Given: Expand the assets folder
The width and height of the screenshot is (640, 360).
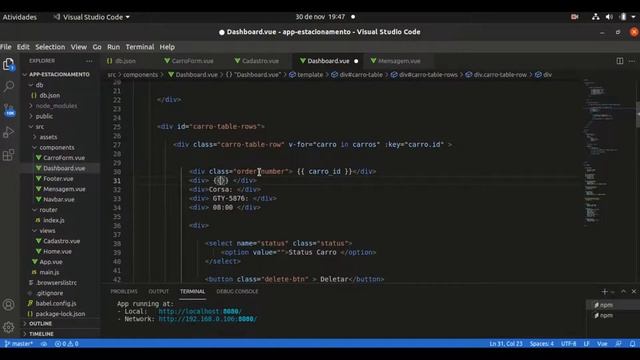Looking at the screenshot, I should (48, 137).
